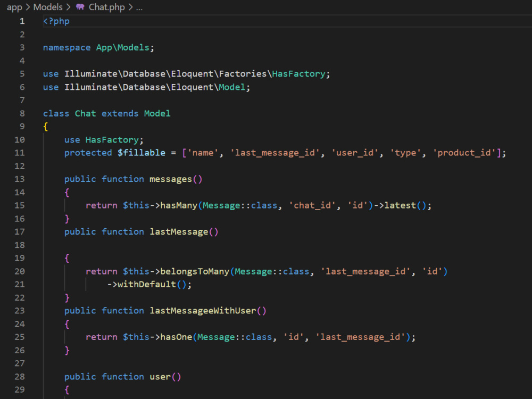Click 'use HasFactory' trait line 10
The image size is (532, 399).
104,140
